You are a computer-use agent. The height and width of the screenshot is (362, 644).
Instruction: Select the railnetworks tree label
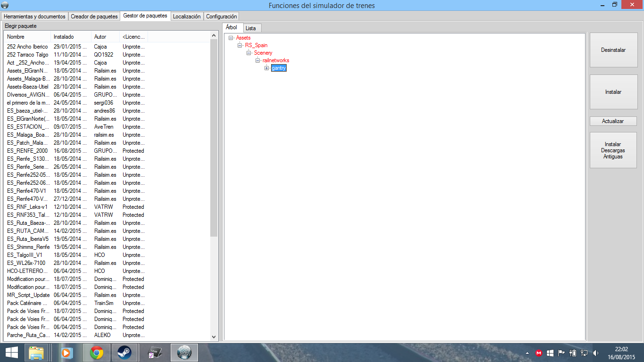click(x=276, y=60)
